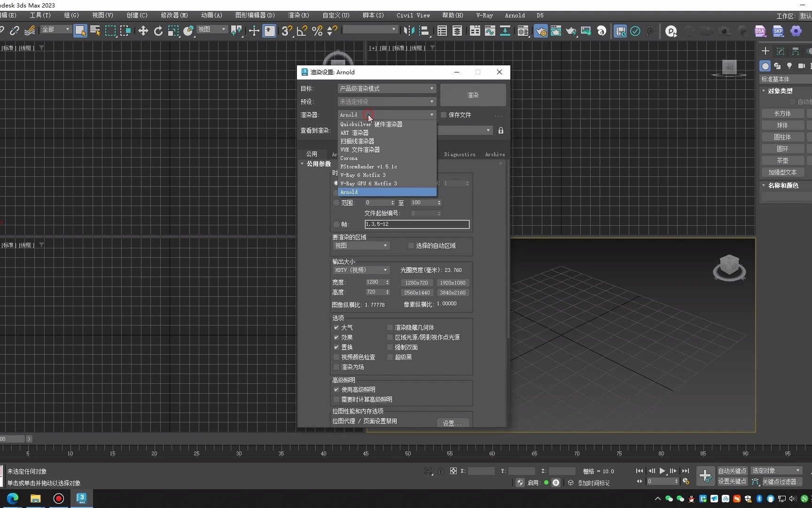Open the Curve Editor icon
Screen dimensions: 812x508
490,31
